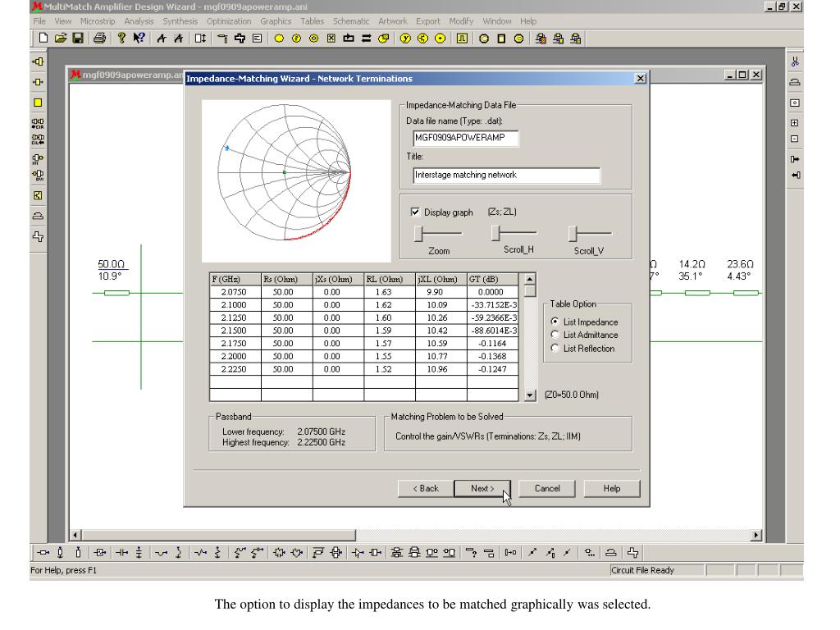Open the Artwork menu
840x630 pixels.
click(x=393, y=21)
